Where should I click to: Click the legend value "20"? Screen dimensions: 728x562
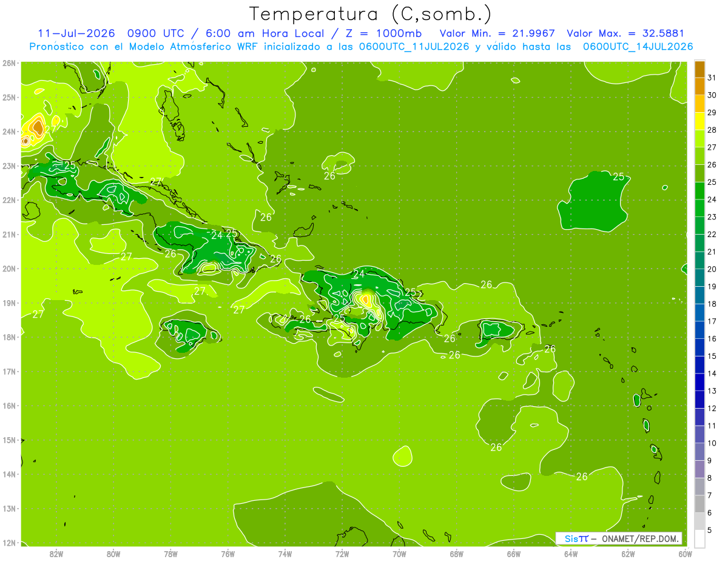pos(712,269)
